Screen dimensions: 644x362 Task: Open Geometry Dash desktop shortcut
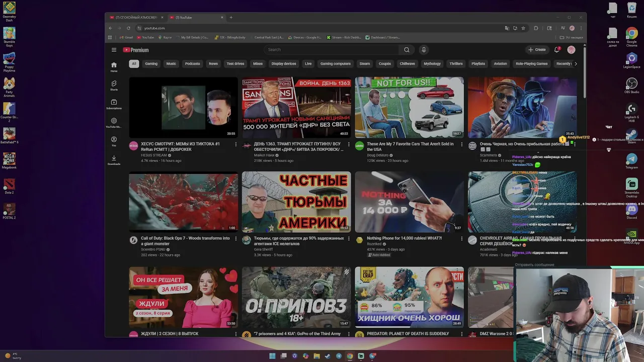click(9, 12)
